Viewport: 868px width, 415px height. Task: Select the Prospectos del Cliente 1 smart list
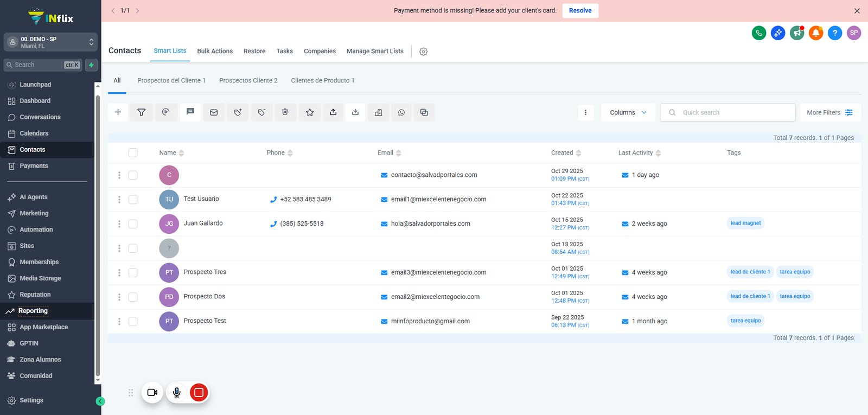click(x=171, y=80)
